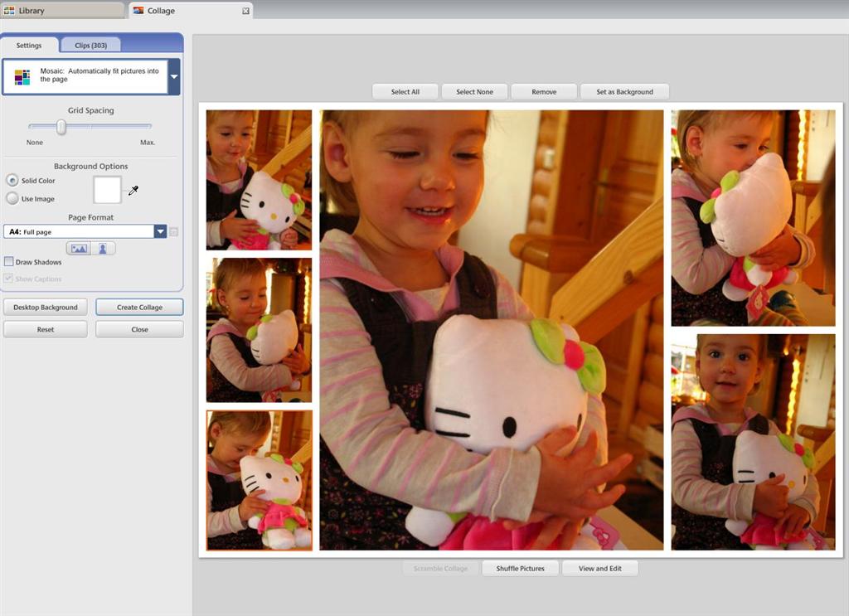Viewport: 849px width, 616px height.
Task: Select the top right collage photo
Action: pos(753,217)
